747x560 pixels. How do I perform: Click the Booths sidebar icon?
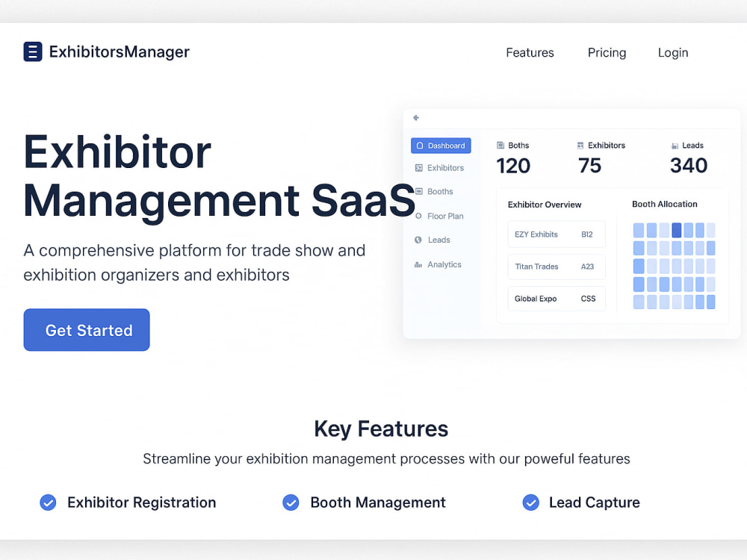419,191
